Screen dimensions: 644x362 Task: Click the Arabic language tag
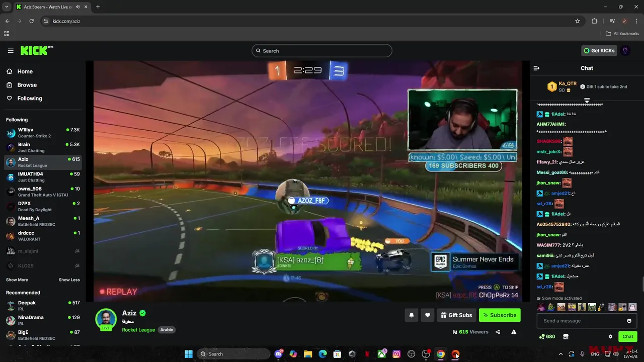[167, 330]
